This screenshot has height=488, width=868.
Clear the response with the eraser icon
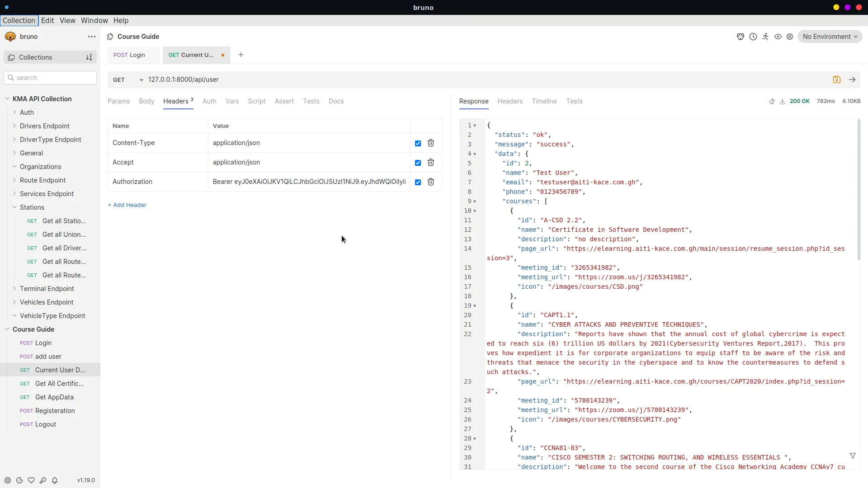coord(772,102)
